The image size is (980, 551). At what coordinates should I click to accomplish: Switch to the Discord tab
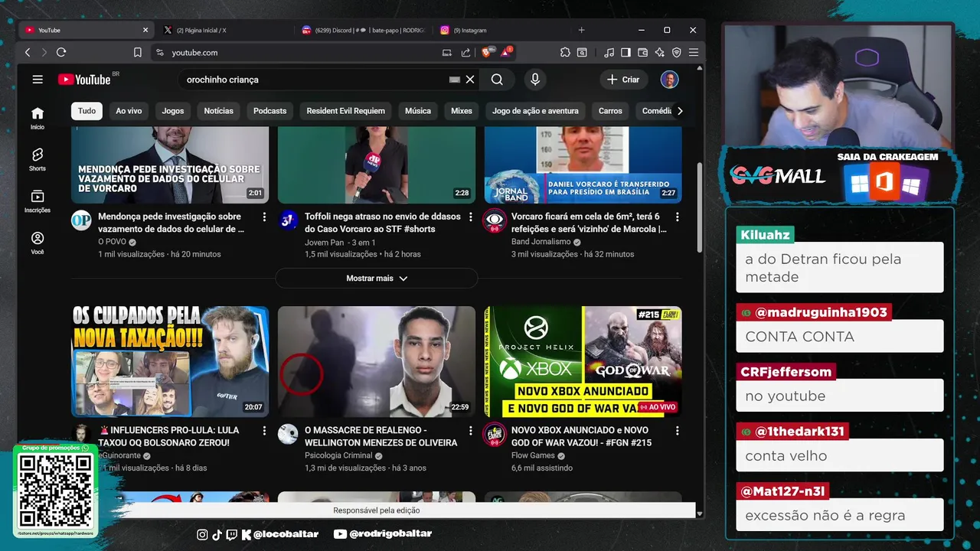tap(362, 30)
